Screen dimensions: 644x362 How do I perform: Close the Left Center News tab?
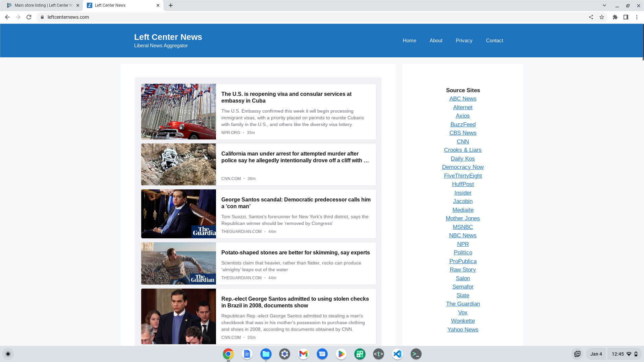[x=158, y=5]
